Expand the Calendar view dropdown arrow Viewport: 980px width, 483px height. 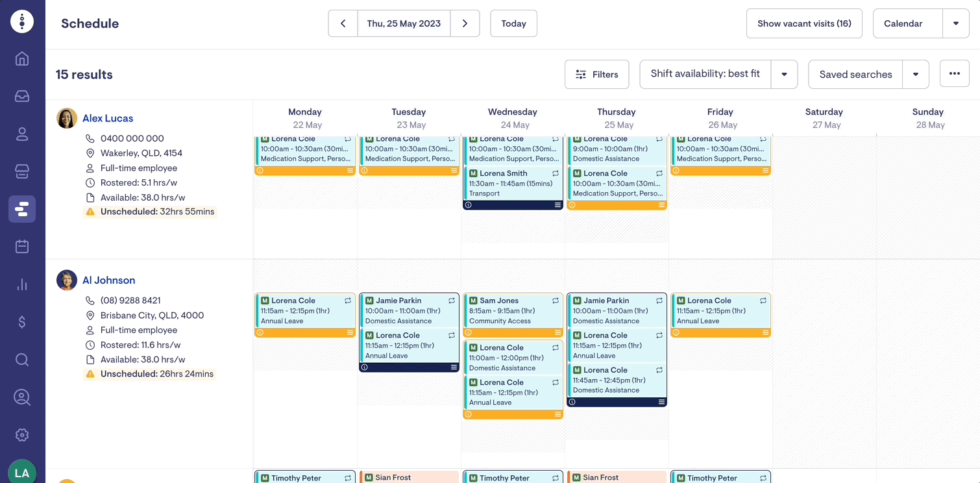pos(955,23)
